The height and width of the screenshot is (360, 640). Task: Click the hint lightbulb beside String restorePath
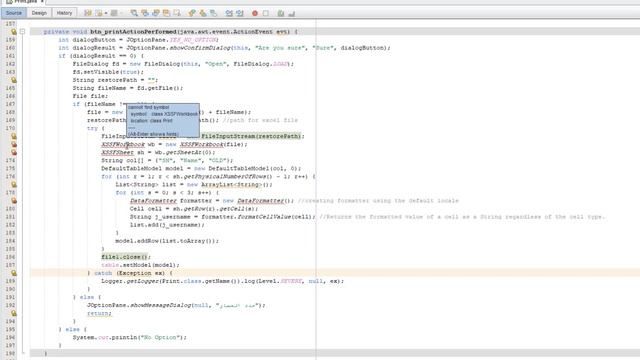click(13, 80)
